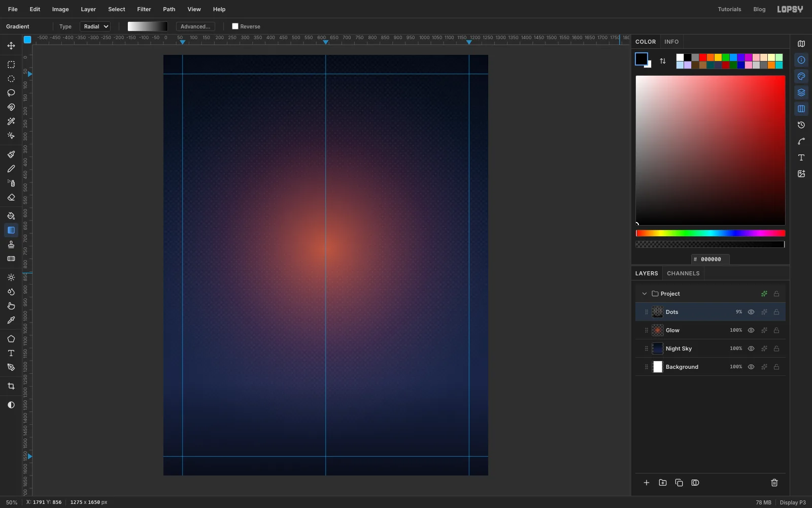Open the gradient Type dropdown
The height and width of the screenshot is (508, 812).
tap(95, 26)
